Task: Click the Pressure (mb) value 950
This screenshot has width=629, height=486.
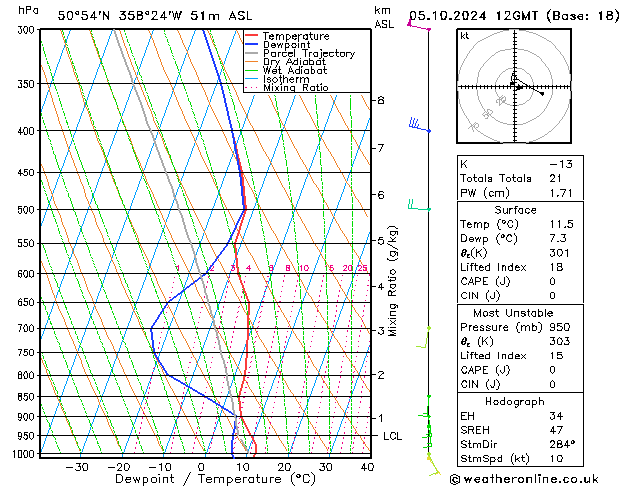Action: click(560, 327)
